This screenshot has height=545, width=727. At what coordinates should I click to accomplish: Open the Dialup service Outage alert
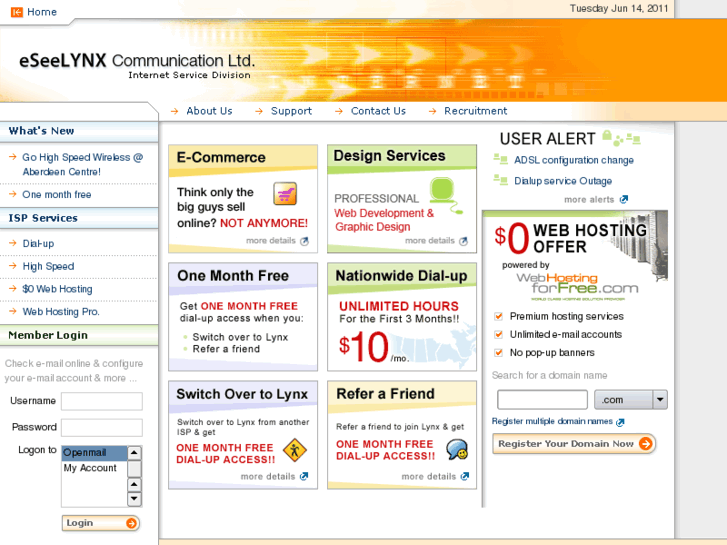pyautogui.click(x=563, y=181)
